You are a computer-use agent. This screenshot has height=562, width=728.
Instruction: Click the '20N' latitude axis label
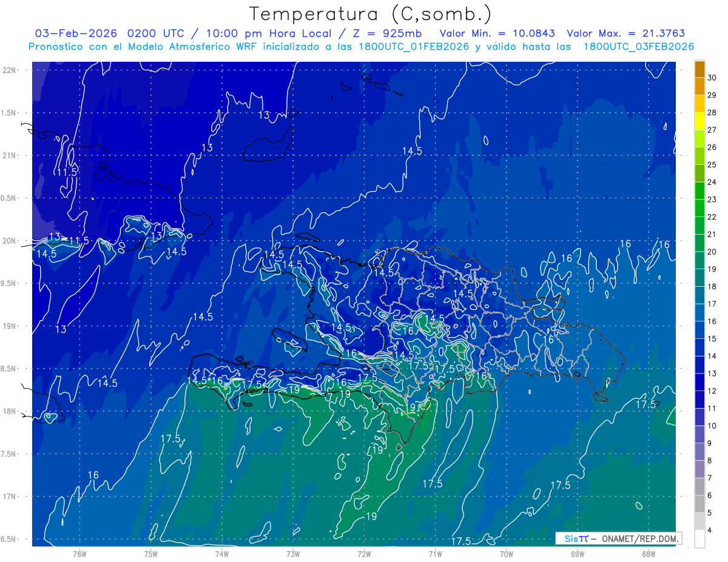[x=10, y=241]
